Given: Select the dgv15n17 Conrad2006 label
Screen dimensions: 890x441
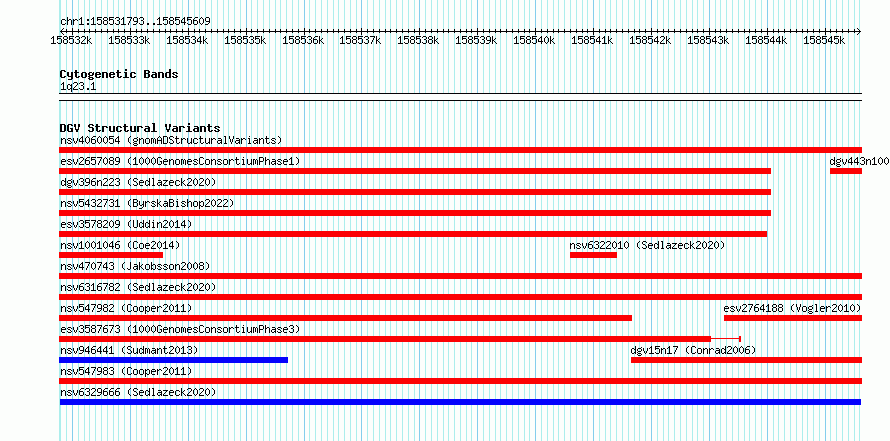Looking at the screenshot, I should click(693, 350).
